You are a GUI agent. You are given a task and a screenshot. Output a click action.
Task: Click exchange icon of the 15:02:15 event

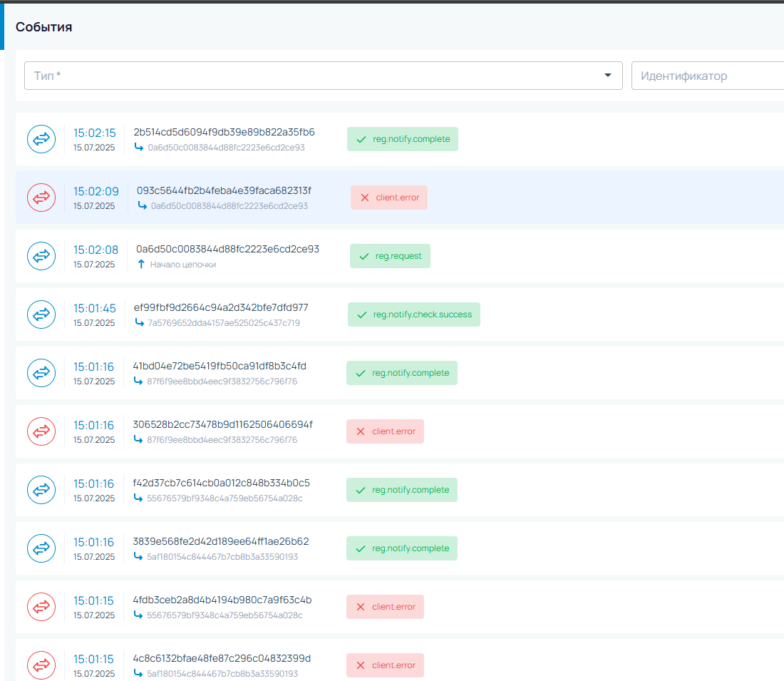click(x=41, y=139)
